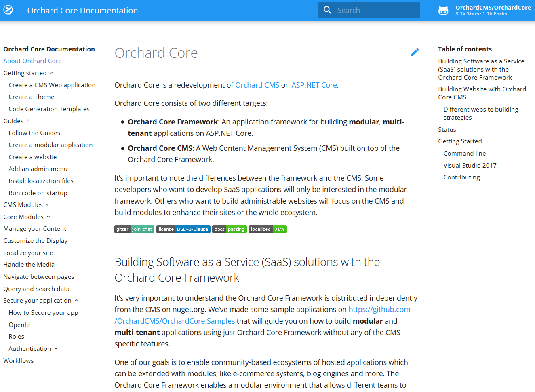
Task: Open the docs passing badge
Action: 230,229
